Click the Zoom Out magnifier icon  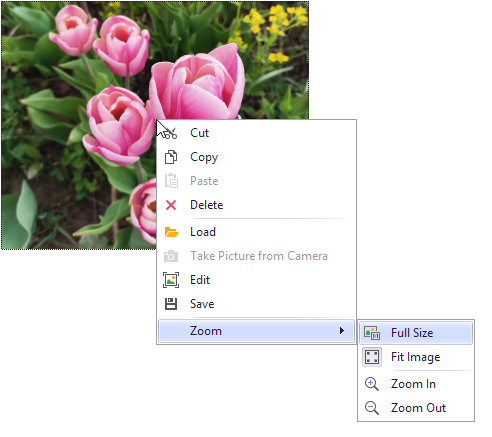coord(372,408)
